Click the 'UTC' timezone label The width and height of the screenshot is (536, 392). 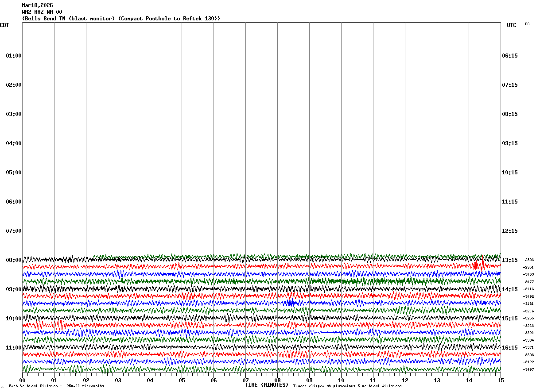[x=512, y=25]
